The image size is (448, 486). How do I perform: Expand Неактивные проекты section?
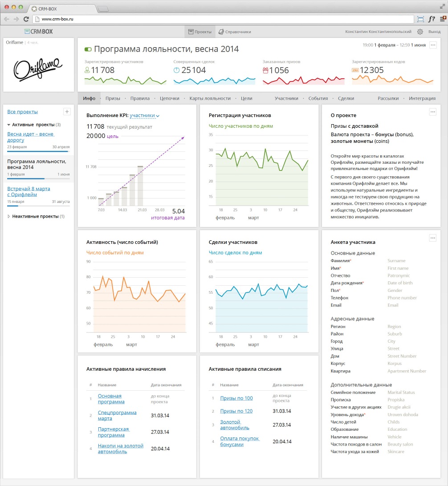(x=8, y=216)
